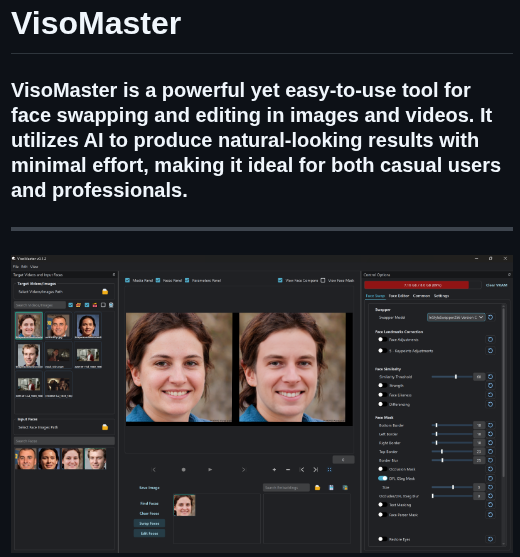Uncheck the Parameters Panel checkbox

[x=187, y=280]
